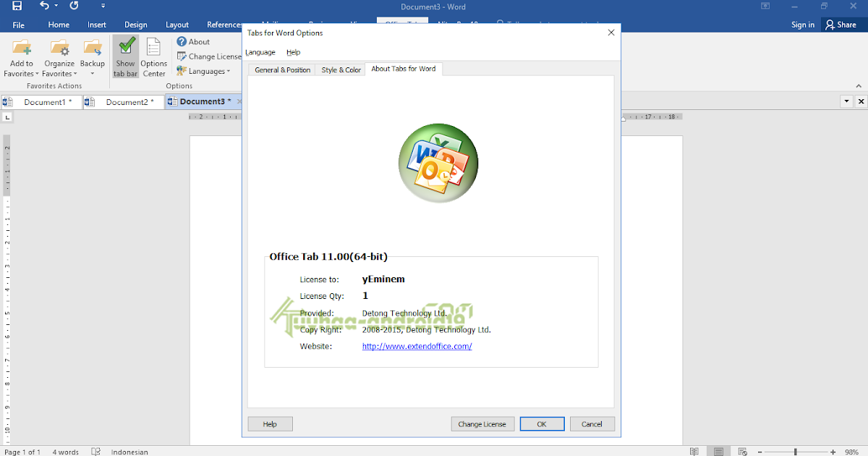The width and height of the screenshot is (868, 456).
Task: Select the Document3 tab
Action: pyautogui.click(x=205, y=102)
